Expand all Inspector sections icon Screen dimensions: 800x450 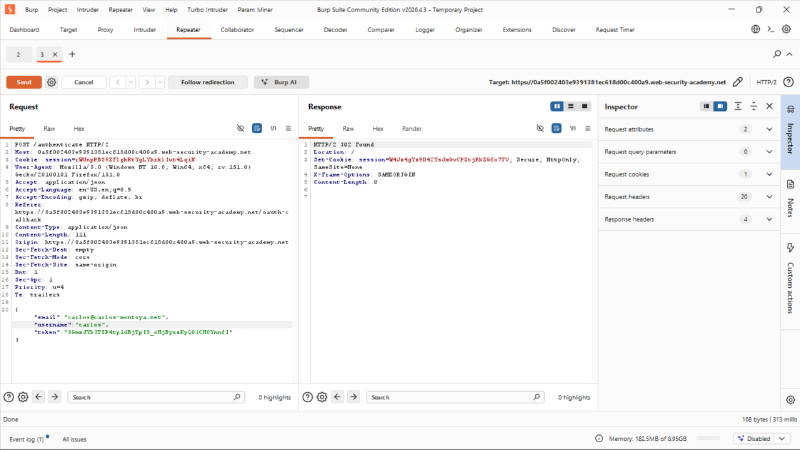[738, 106]
